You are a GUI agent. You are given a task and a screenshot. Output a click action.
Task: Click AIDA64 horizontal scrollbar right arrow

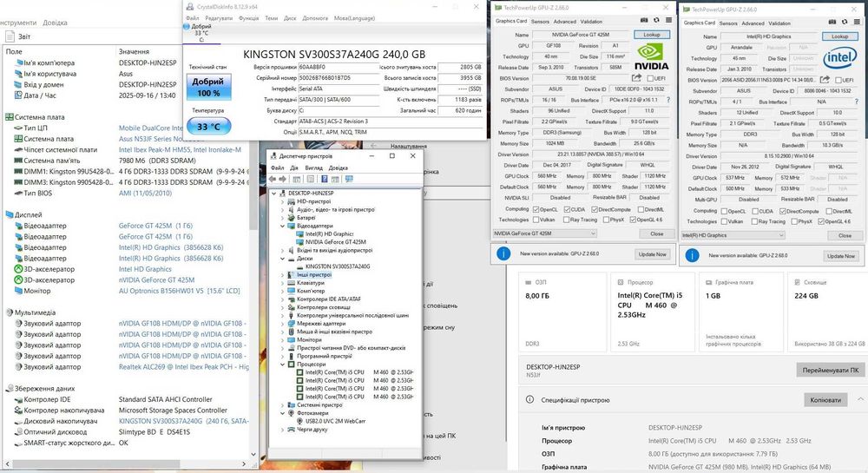click(x=244, y=463)
